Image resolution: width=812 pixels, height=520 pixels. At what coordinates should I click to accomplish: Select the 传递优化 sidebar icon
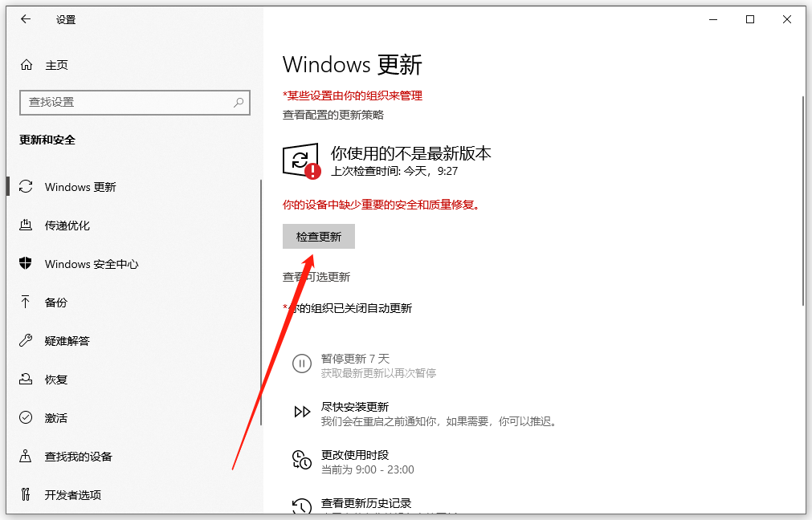tap(26, 225)
